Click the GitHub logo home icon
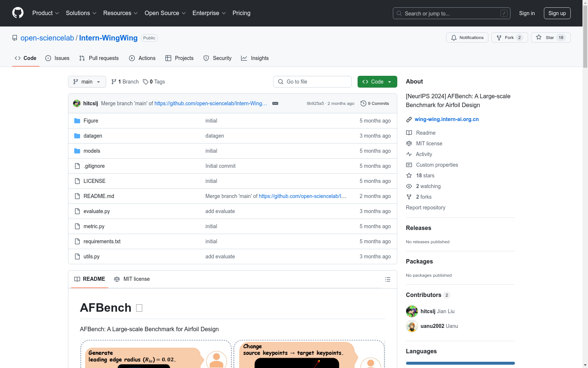Image resolution: width=588 pixels, height=368 pixels. tap(18, 13)
